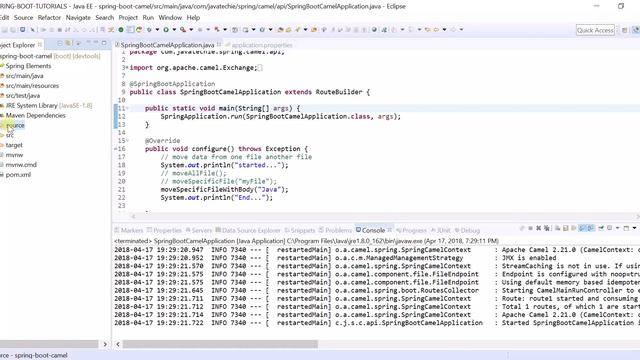Viewport: 640px width, 360px height.
Task: Collapse the configure method fold at line 15
Action: click(127, 140)
